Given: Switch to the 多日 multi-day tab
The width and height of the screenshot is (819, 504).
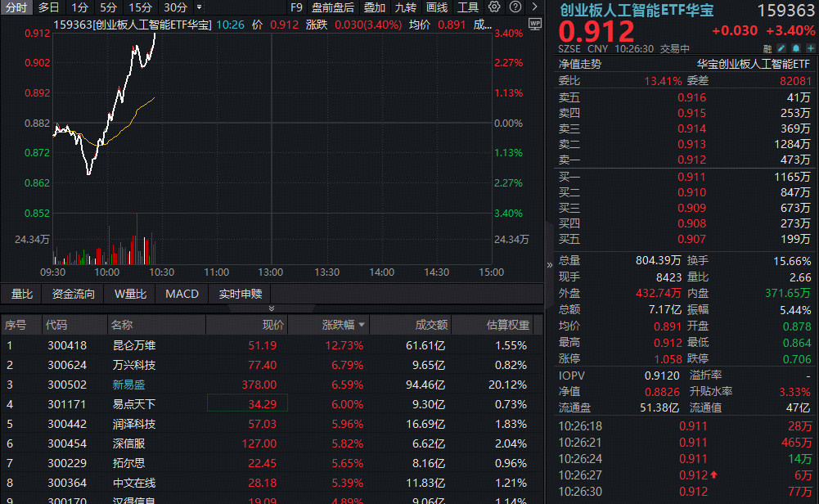Looking at the screenshot, I should tap(47, 7).
